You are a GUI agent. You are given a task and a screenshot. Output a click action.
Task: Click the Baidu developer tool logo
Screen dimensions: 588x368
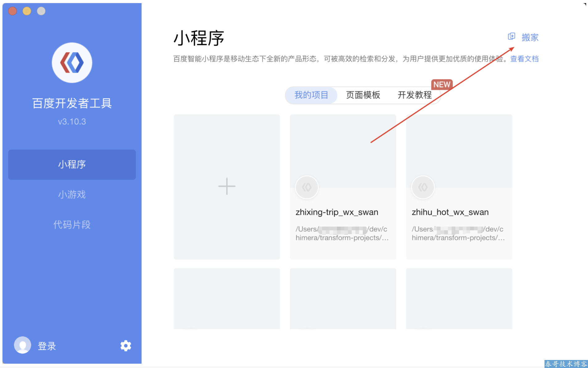tap(72, 63)
